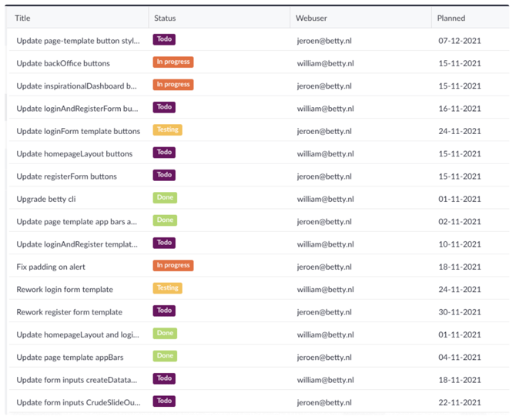The width and height of the screenshot is (516, 420).
Task: Click jeroen@betty.nl in Rework register form row
Action: pyautogui.click(x=324, y=312)
